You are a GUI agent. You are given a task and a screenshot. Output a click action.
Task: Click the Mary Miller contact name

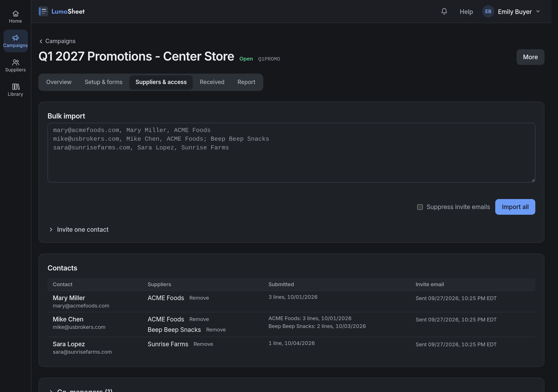(69, 298)
